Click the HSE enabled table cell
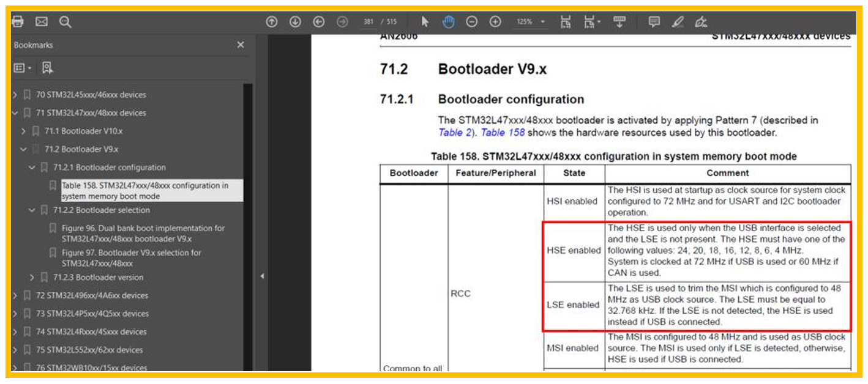Image resolution: width=868 pixels, height=384 pixels. click(574, 250)
